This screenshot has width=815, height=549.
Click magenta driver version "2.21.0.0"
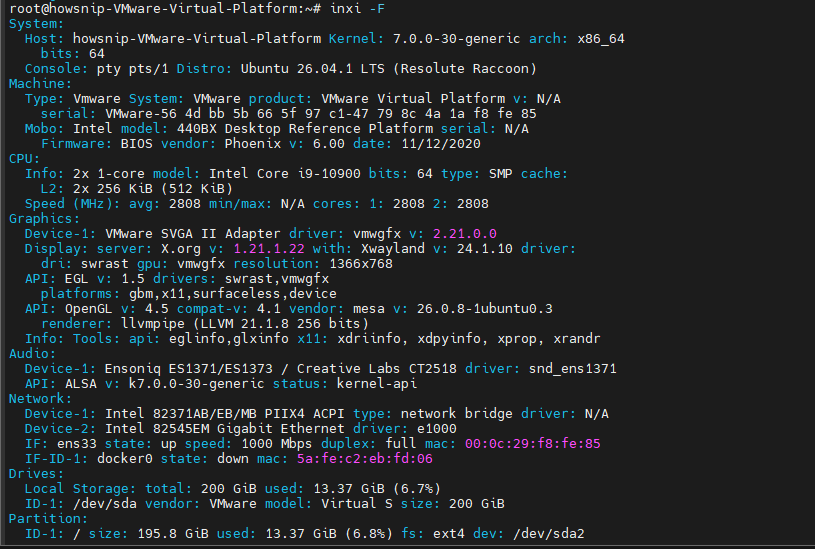[465, 234]
